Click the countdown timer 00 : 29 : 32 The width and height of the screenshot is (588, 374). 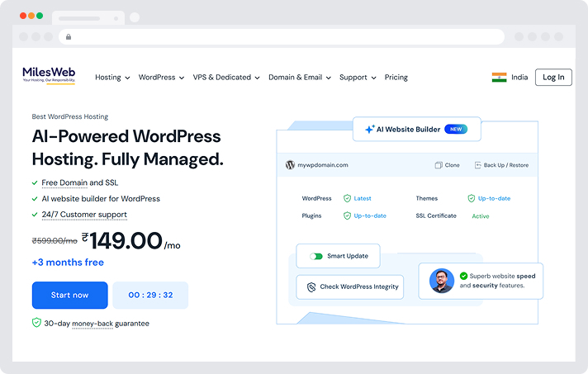coord(150,296)
